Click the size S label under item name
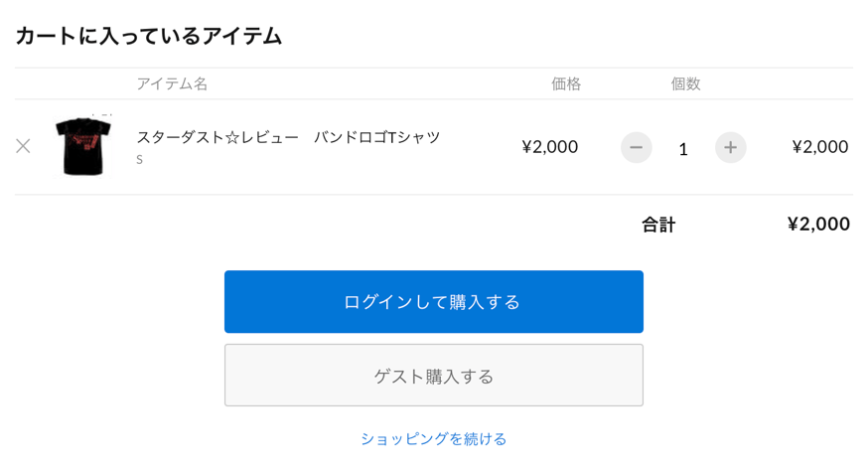This screenshot has width=868, height=473. tap(139, 160)
